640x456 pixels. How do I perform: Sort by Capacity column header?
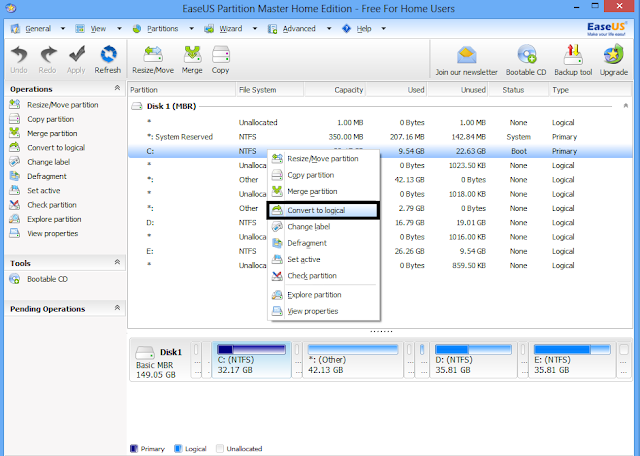(335, 90)
